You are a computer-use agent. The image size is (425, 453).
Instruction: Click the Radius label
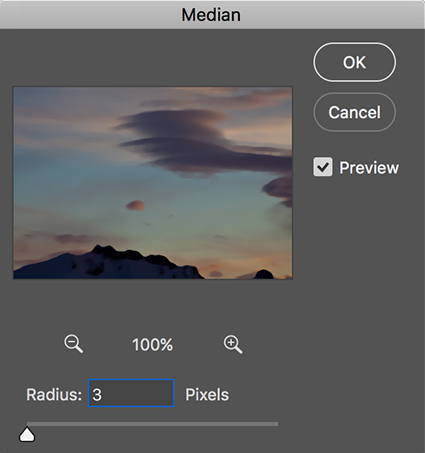(54, 394)
